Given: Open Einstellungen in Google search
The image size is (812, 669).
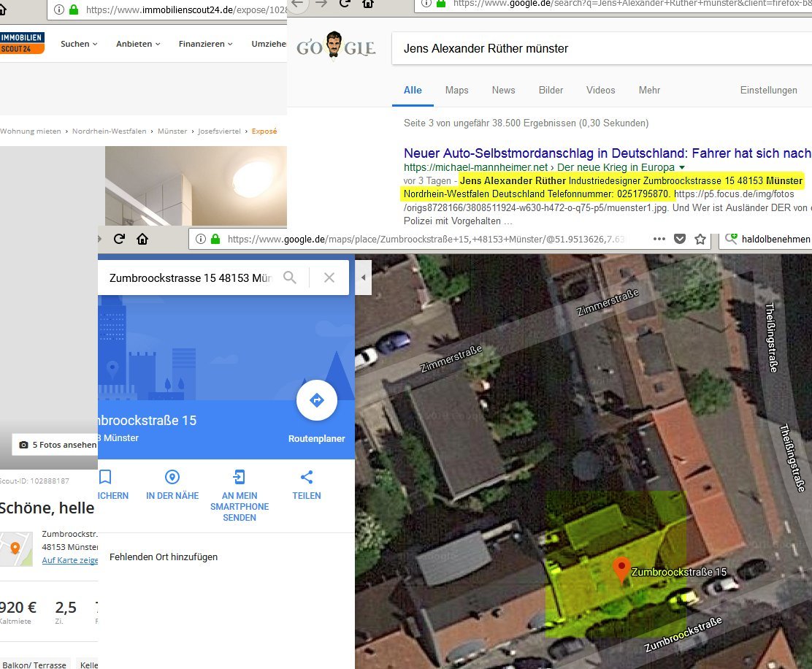Looking at the screenshot, I should tap(768, 90).
